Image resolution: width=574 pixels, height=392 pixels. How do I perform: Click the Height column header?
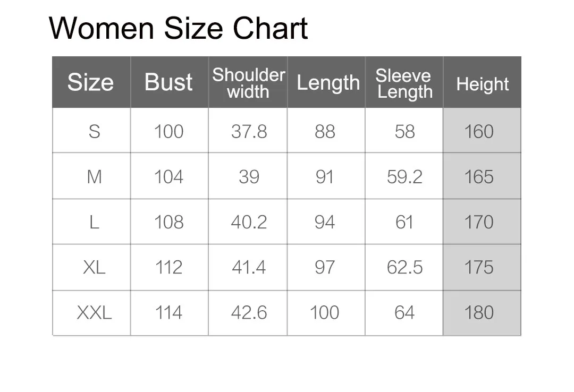point(482,82)
